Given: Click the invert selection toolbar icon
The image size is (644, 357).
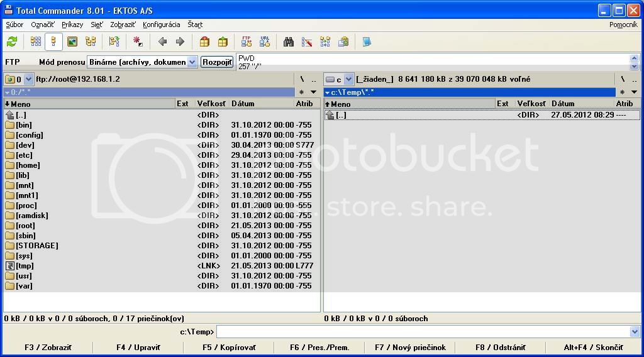Looking at the screenshot, I should pyautogui.click(x=114, y=41).
